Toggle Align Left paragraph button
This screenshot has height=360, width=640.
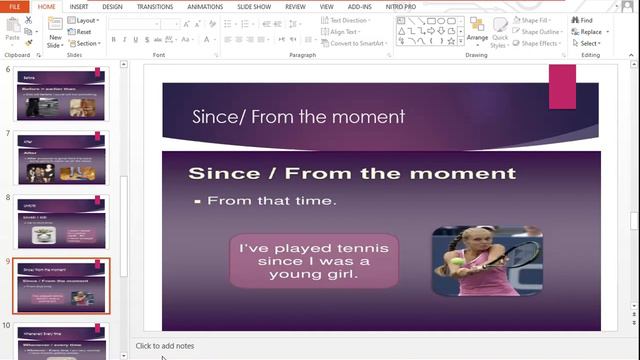[x=228, y=40]
